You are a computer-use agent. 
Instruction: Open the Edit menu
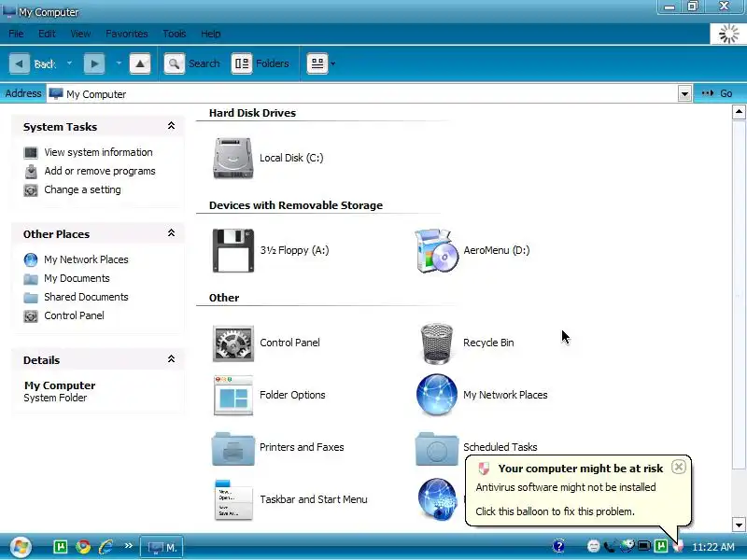48,34
